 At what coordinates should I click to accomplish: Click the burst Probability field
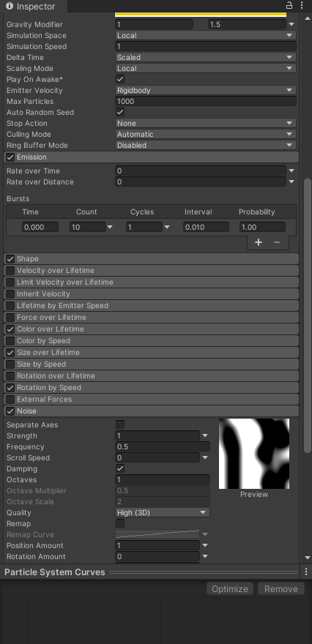coord(262,227)
